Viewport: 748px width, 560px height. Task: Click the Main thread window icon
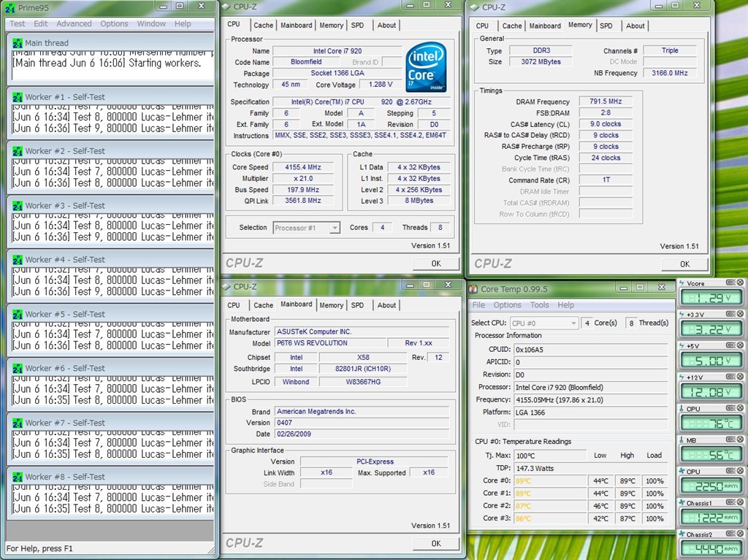point(18,43)
